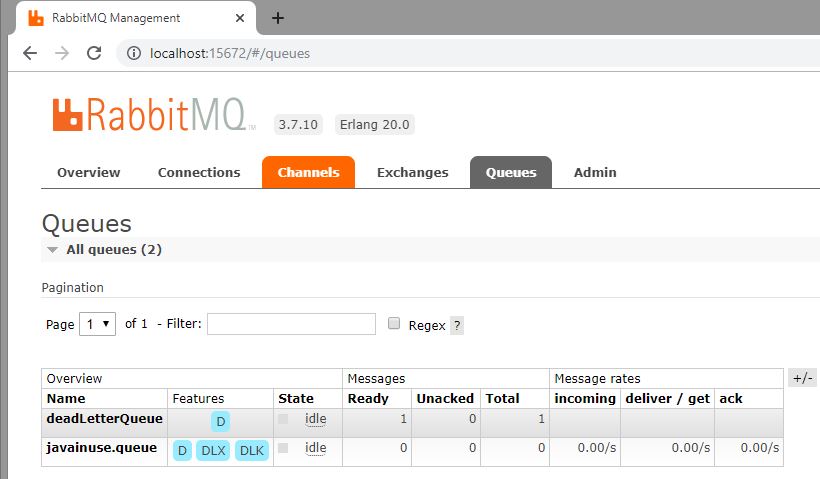The image size is (820, 479).
Task: Click the browser forward arrow
Action: pos(62,53)
